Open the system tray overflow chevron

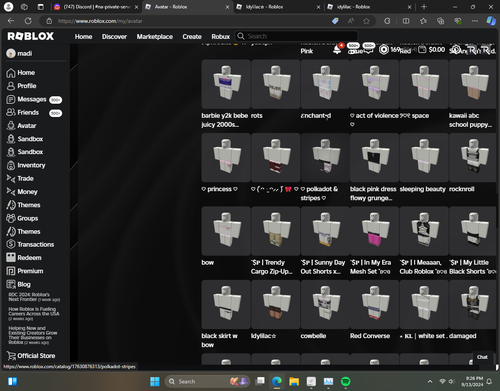(x=430, y=381)
